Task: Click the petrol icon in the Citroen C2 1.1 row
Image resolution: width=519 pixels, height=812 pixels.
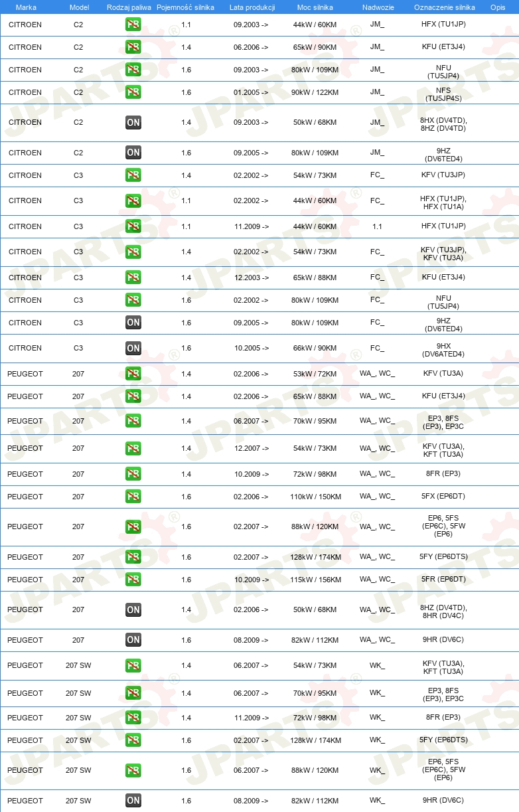Action: (x=133, y=25)
